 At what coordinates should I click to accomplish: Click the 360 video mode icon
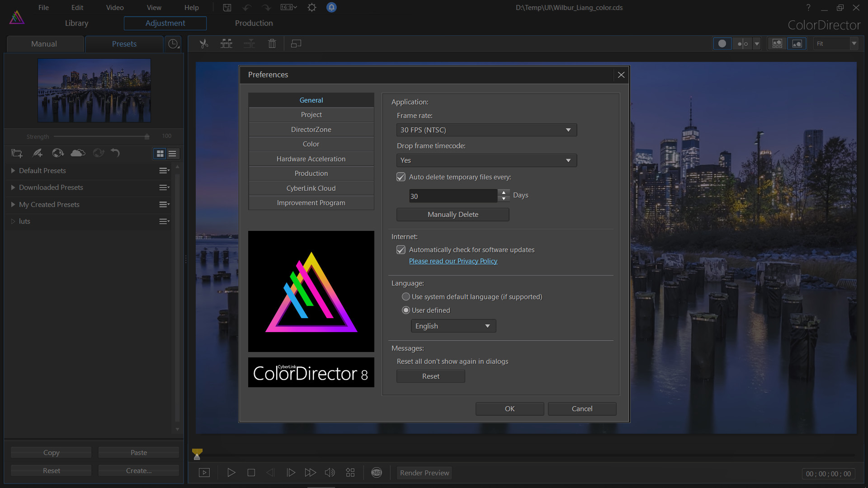click(377, 473)
